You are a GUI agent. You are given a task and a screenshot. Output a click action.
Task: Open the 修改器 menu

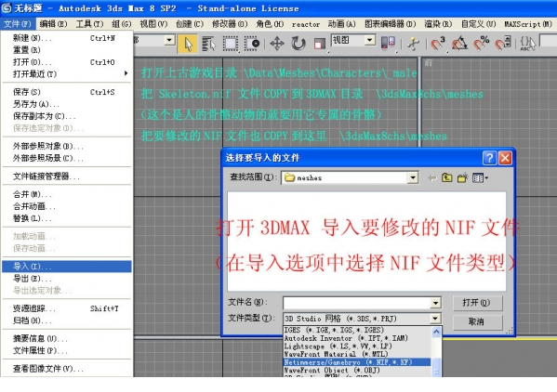[230, 24]
